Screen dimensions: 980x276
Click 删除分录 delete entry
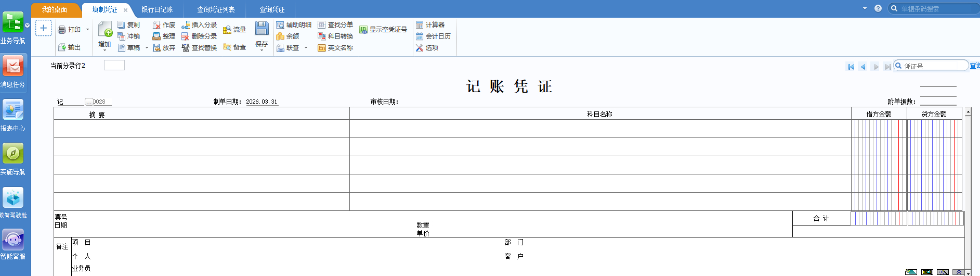[199, 36]
